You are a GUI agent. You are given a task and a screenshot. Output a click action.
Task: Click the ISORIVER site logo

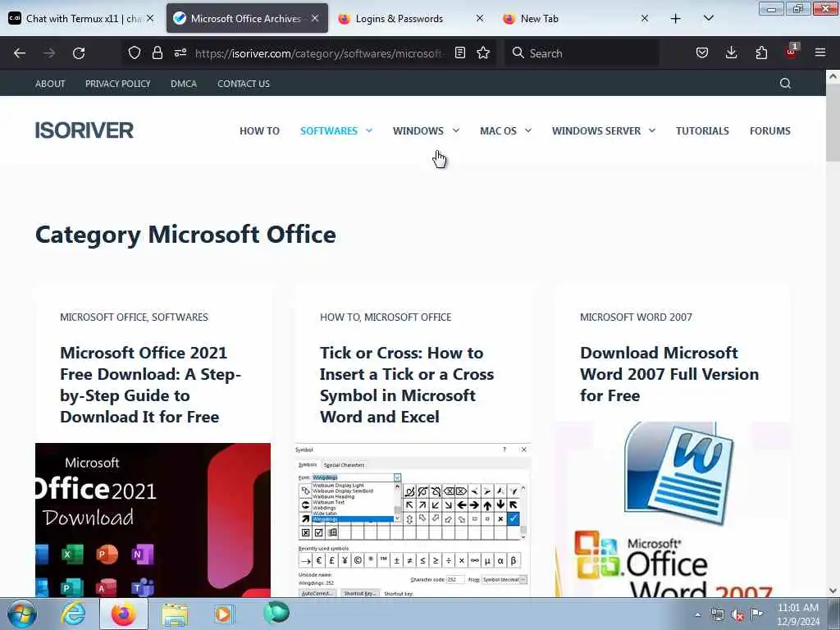[x=84, y=130]
